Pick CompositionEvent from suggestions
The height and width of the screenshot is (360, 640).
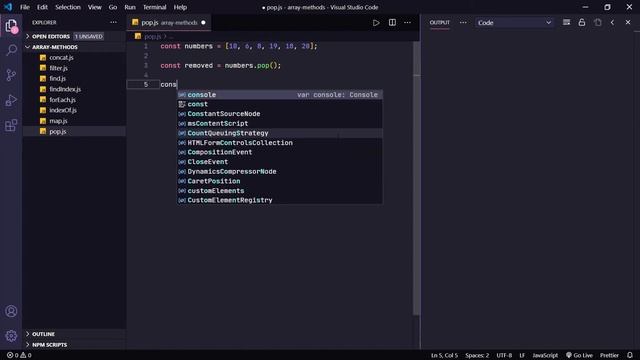click(x=280, y=152)
